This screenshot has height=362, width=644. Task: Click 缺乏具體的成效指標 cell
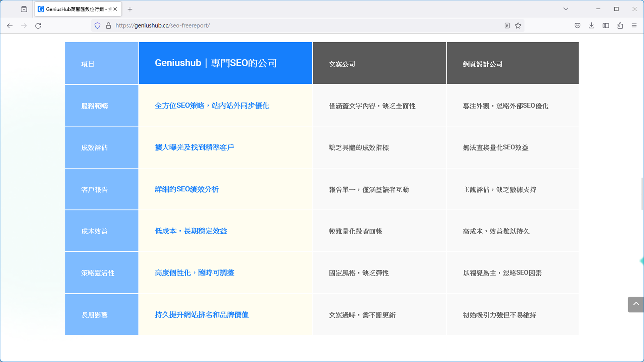click(379, 147)
